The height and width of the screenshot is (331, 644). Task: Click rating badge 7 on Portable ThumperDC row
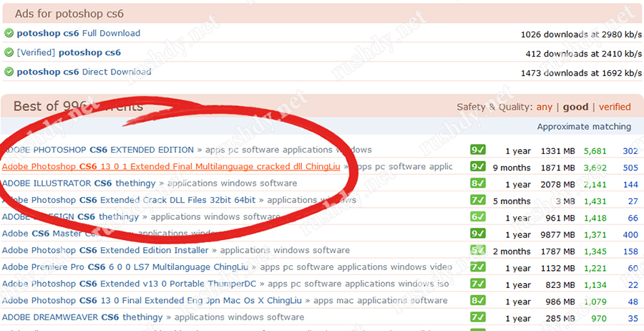point(478,284)
